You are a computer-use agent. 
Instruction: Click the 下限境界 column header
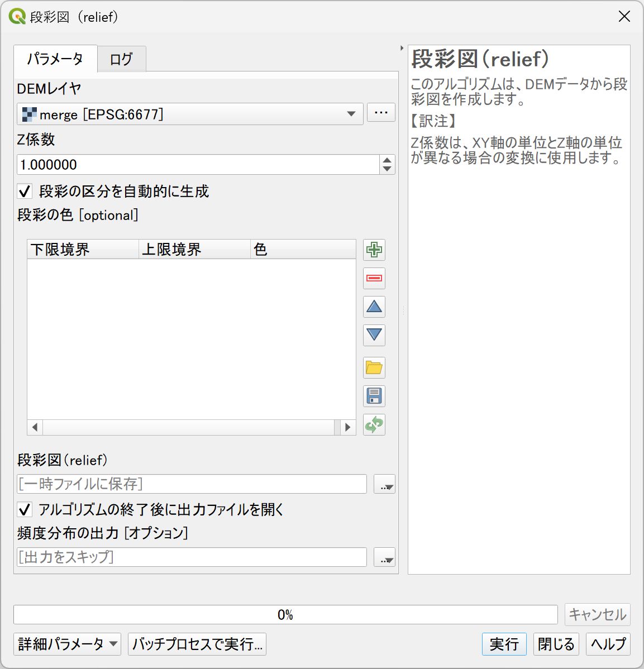[x=83, y=250]
